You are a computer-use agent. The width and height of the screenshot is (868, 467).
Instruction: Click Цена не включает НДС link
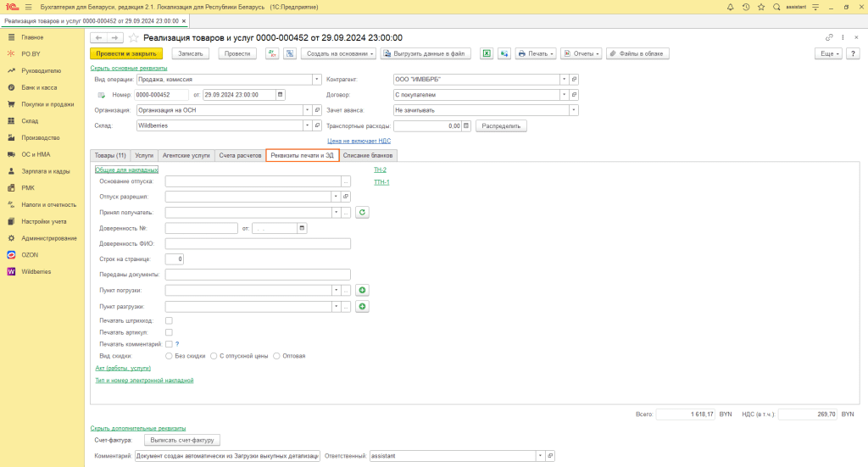tap(359, 141)
